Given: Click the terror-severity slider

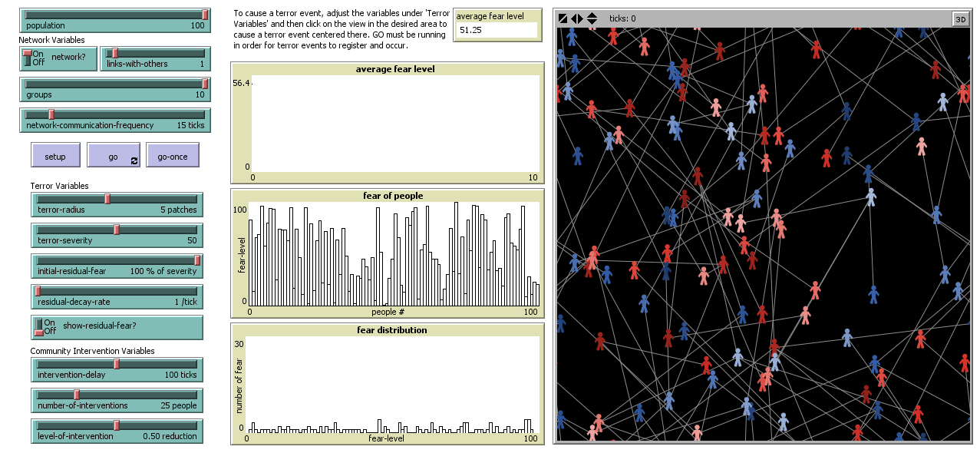Looking at the screenshot, I should point(117,235).
